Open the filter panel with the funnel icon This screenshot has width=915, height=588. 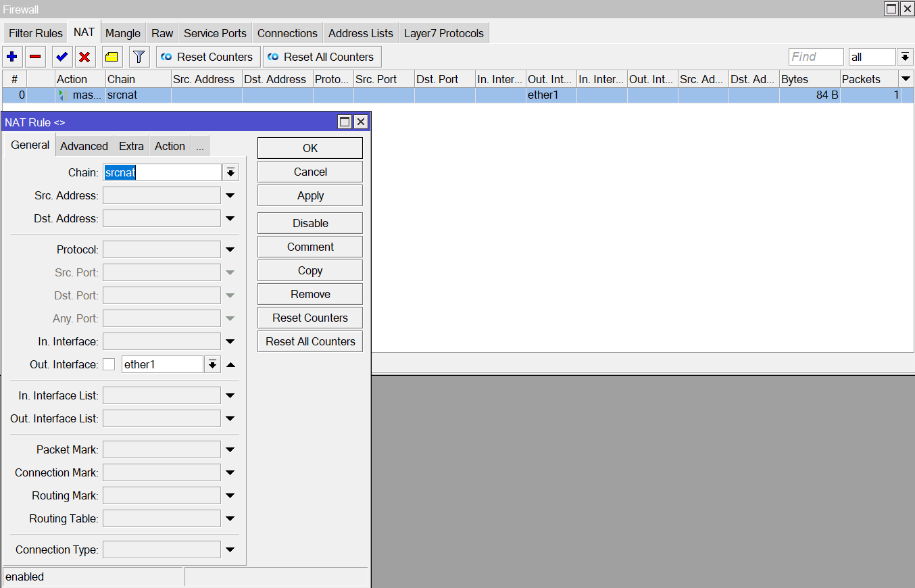pyautogui.click(x=139, y=57)
